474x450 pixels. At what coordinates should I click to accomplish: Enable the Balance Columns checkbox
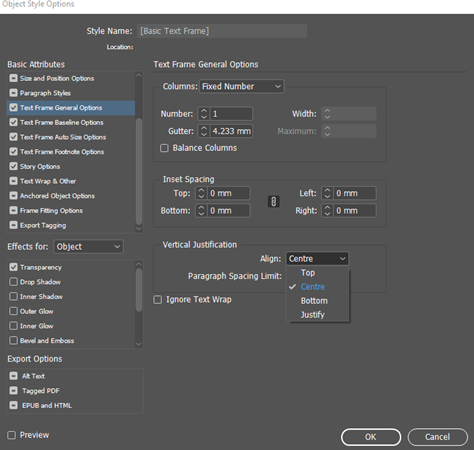point(164,148)
